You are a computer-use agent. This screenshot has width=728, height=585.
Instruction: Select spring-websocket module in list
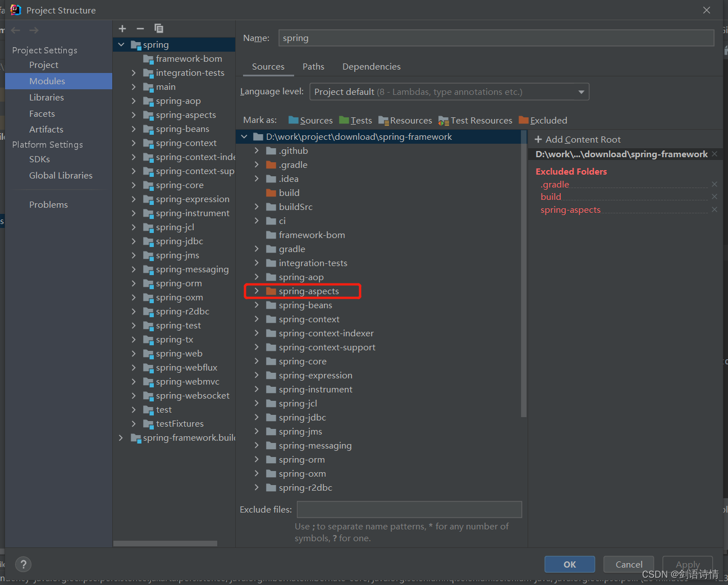[193, 396]
